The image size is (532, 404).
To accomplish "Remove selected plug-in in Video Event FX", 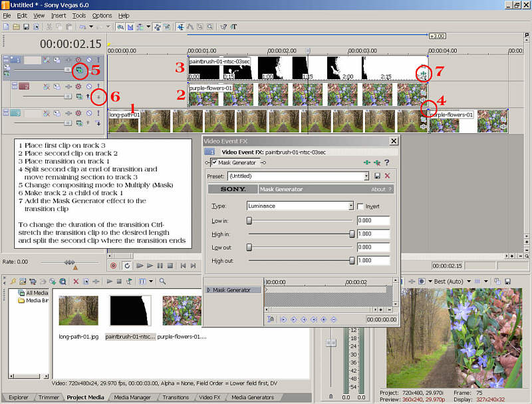I will tap(377, 162).
